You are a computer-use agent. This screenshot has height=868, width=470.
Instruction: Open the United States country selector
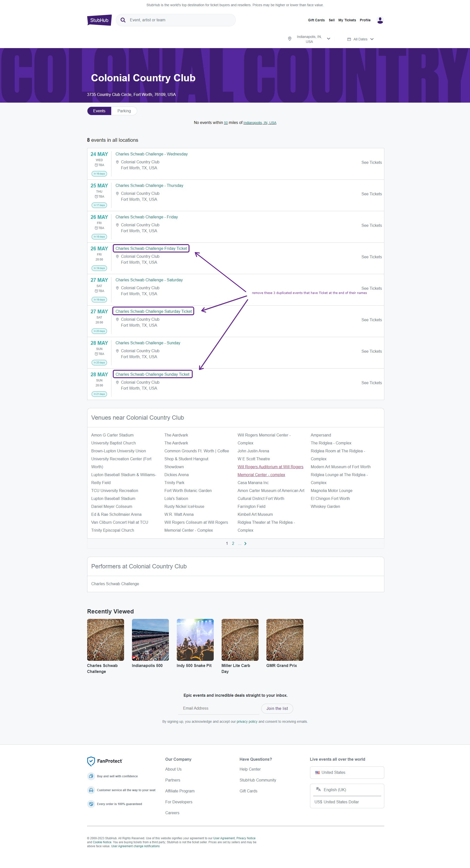(x=347, y=773)
